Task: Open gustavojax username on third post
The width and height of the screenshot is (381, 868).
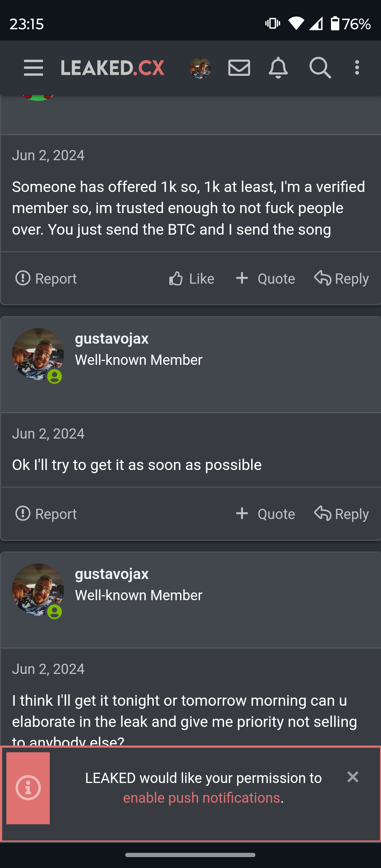Action: pos(112,574)
